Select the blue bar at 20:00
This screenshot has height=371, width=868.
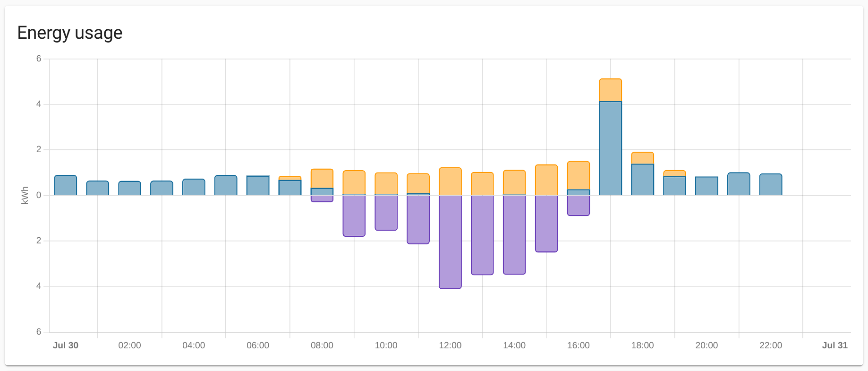[x=706, y=186]
